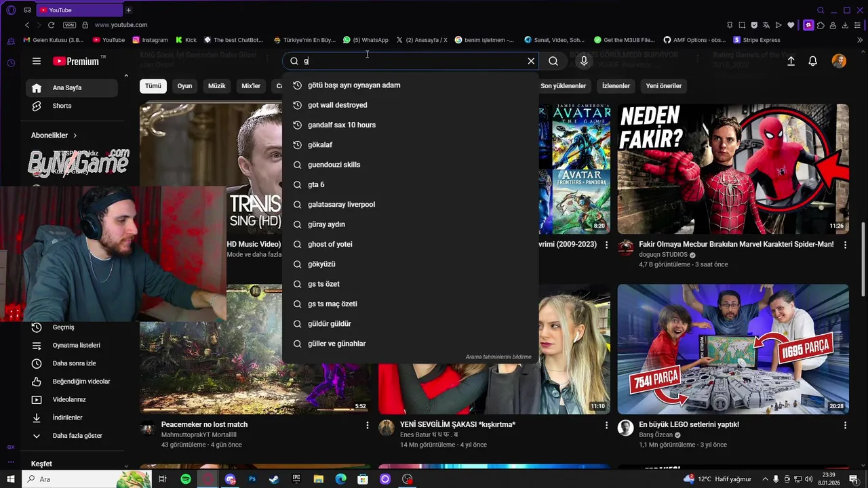This screenshot has height=488, width=868.
Task: Pick the "gta 6" suggestion
Action: 410,184
